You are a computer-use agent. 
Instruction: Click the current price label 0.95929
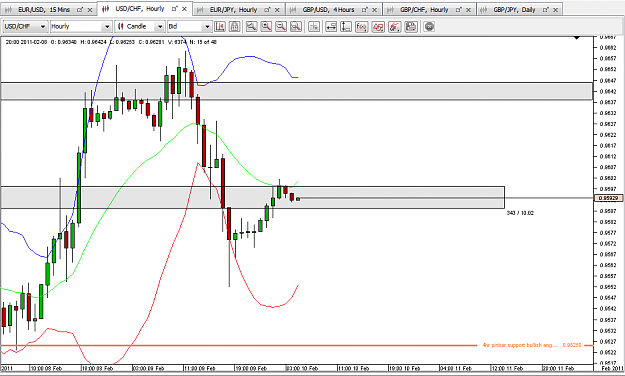click(x=608, y=198)
